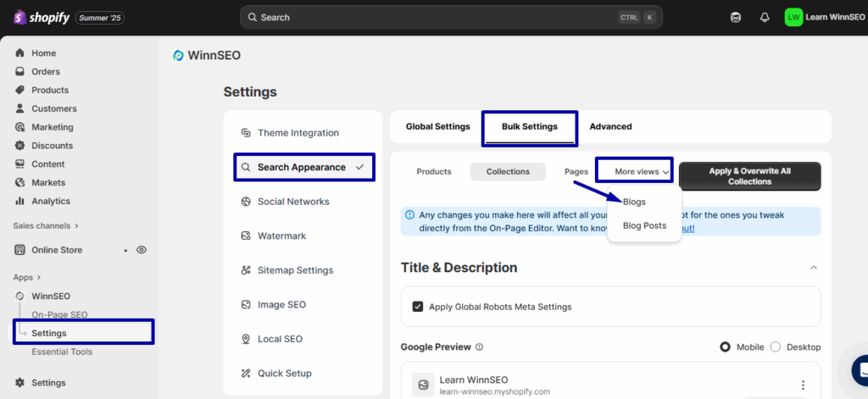Click the Shopify logo
Screen dimensions: 868x399
[x=42, y=18]
